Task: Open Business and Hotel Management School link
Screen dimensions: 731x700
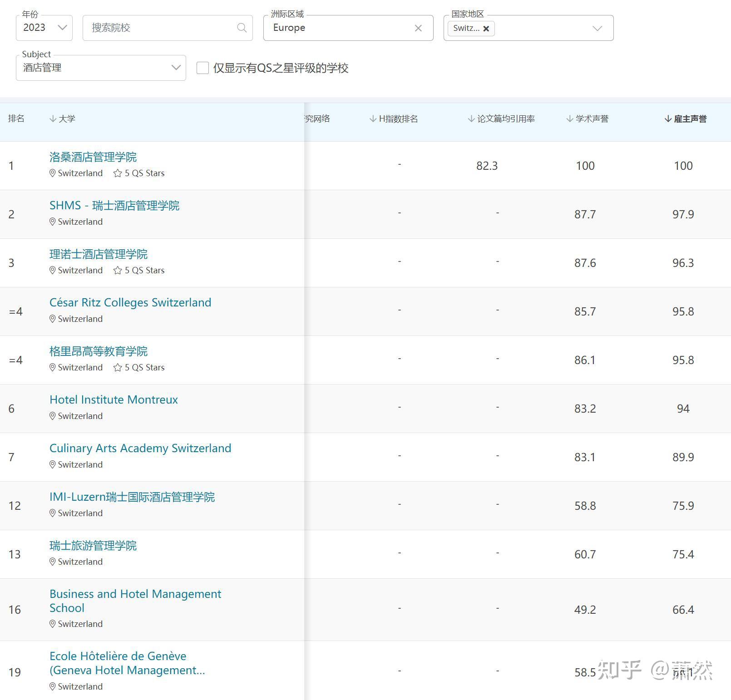Action: (x=135, y=601)
